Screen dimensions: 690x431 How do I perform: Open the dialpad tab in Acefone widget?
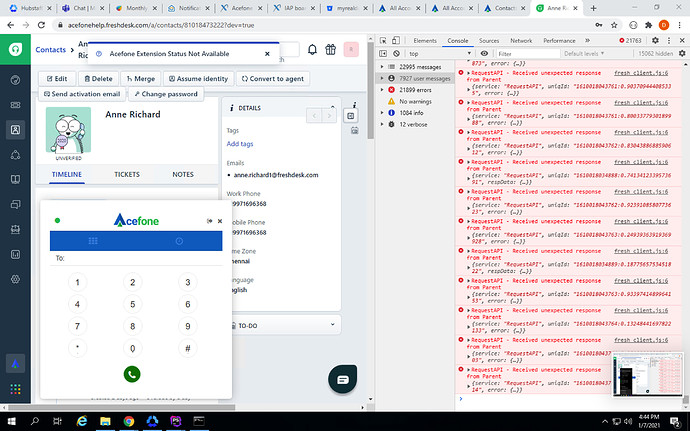[93, 241]
